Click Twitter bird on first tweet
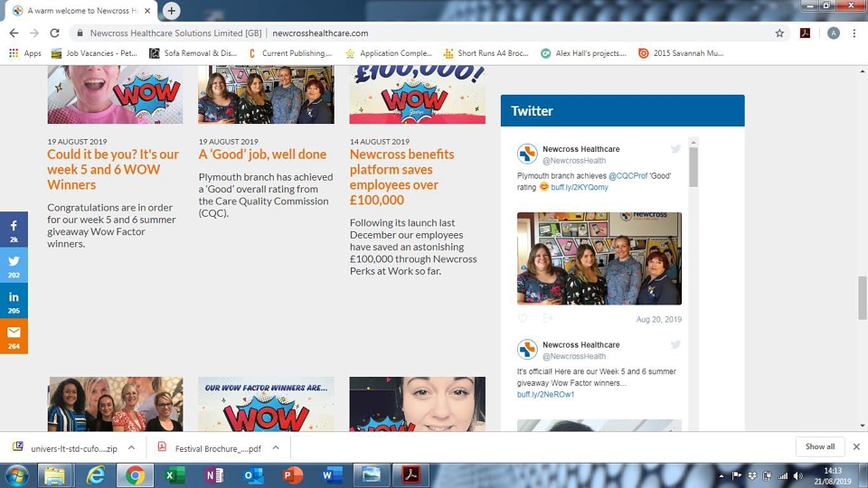Screen dimensions: 868x488 click(675, 149)
